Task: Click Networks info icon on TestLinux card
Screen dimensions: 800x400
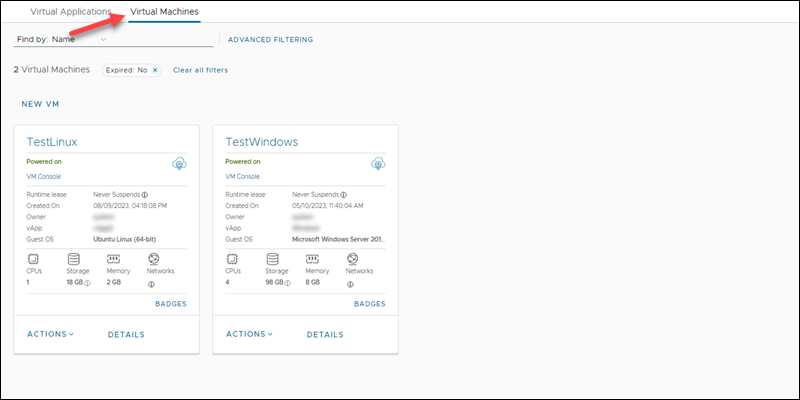Action: click(151, 284)
